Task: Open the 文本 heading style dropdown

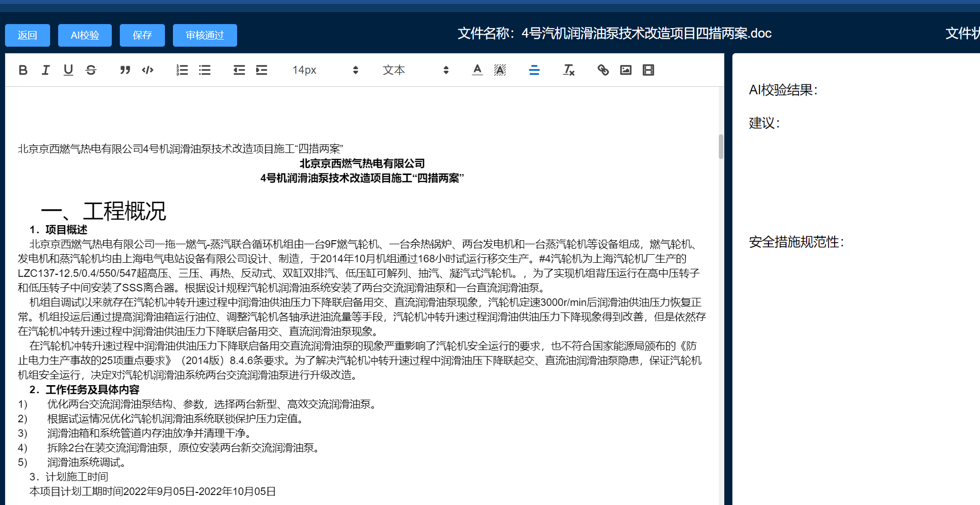Action: 416,70
